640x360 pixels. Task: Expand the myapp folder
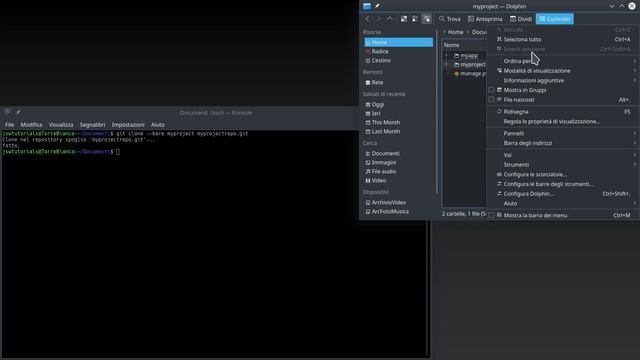pos(447,56)
